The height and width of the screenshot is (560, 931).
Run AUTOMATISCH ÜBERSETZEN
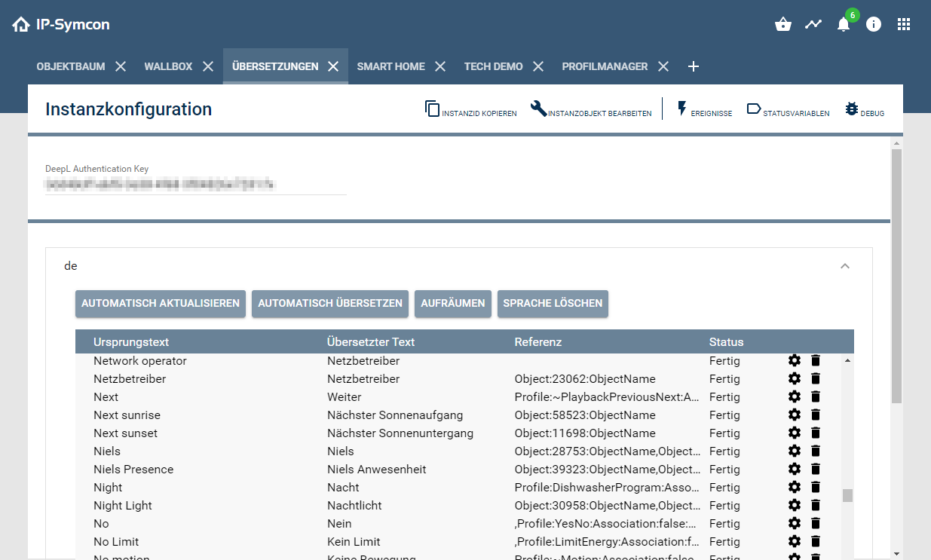(x=329, y=304)
